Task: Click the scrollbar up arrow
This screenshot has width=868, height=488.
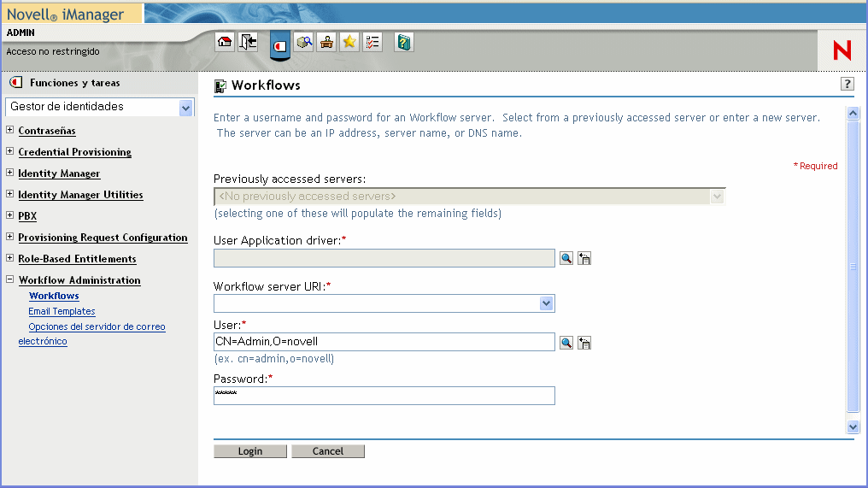Action: [853, 114]
